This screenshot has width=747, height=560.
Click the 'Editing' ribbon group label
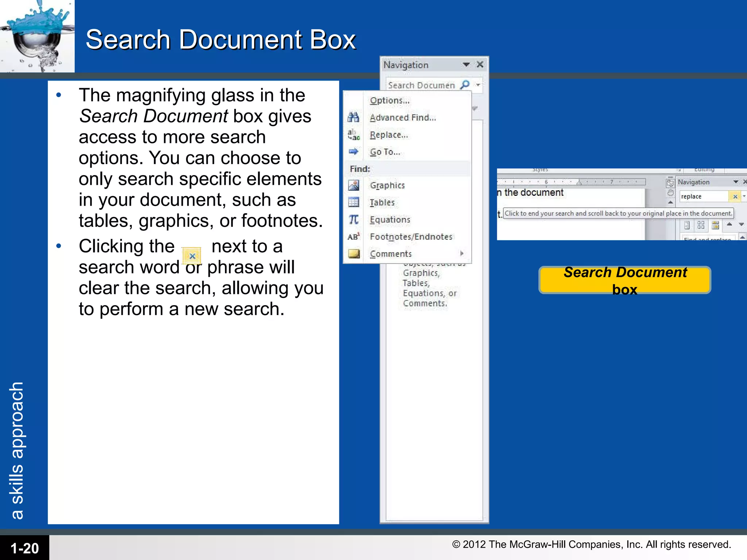pyautogui.click(x=704, y=170)
